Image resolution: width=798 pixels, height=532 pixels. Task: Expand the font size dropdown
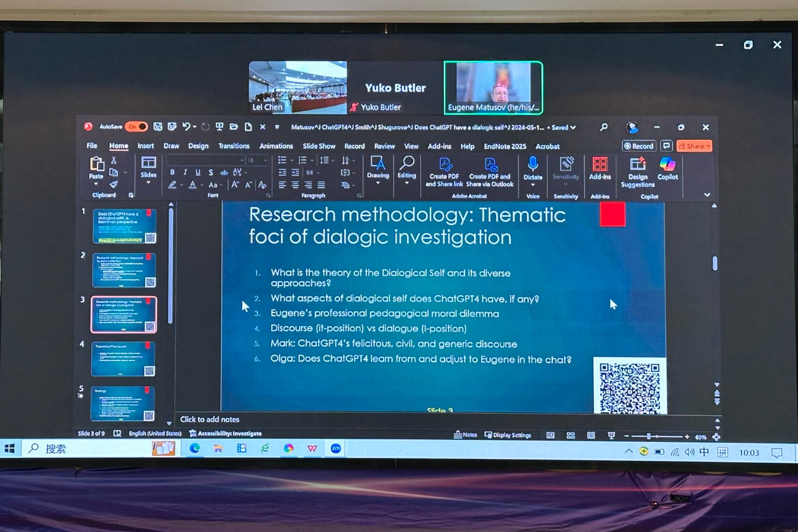click(x=265, y=160)
